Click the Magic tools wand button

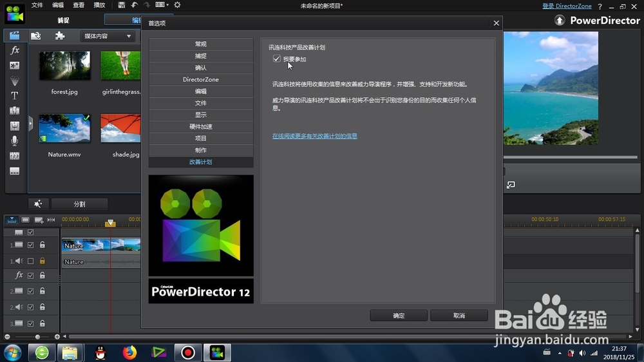point(38,204)
